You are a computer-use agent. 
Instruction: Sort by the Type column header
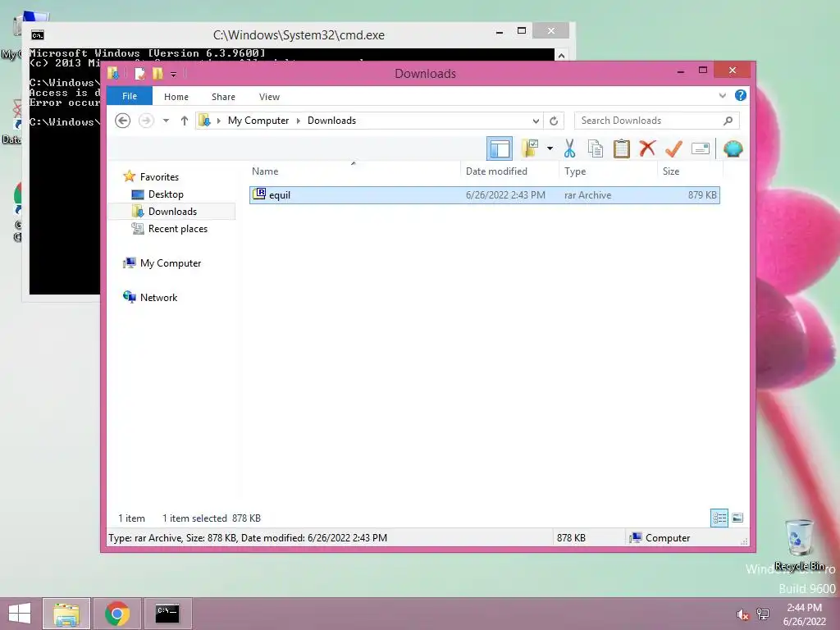(608, 171)
